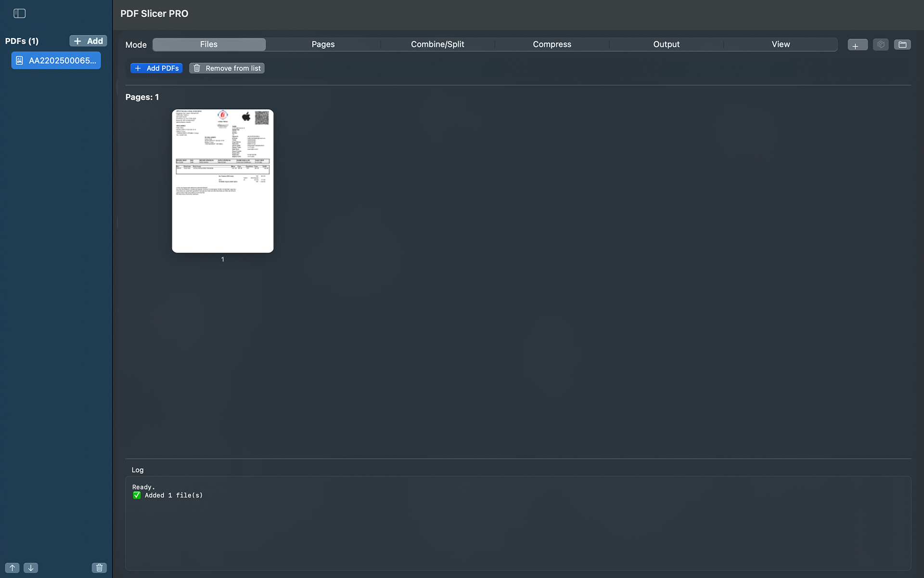Viewport: 924px width, 578px height.
Task: Toggle the sidebar panel icon
Action: (20, 13)
